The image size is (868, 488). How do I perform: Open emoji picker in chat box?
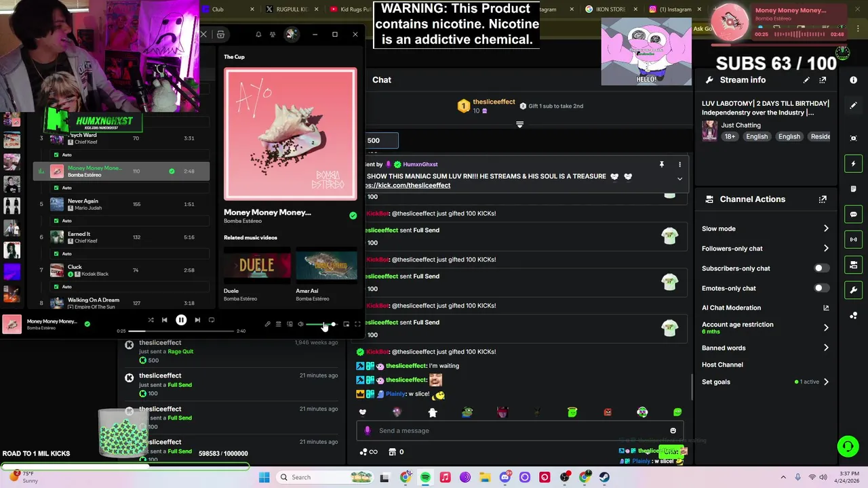673,430
